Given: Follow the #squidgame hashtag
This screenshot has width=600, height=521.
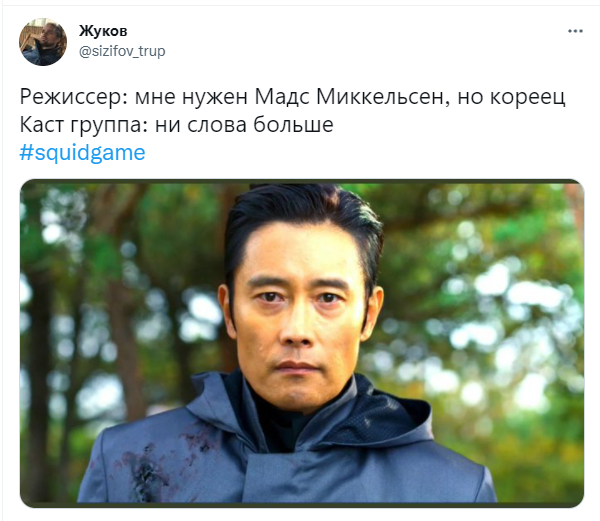Looking at the screenshot, I should click(x=82, y=153).
